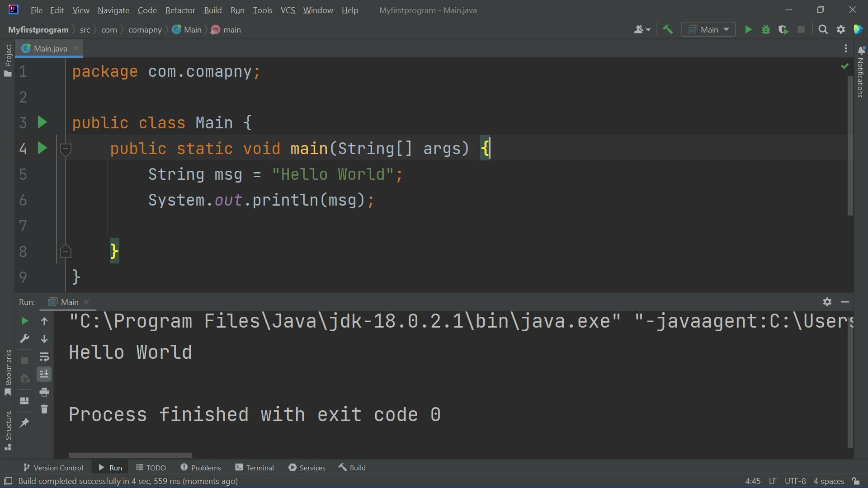Click the down stack trace arrow
868x488 pixels.
pyautogui.click(x=44, y=339)
